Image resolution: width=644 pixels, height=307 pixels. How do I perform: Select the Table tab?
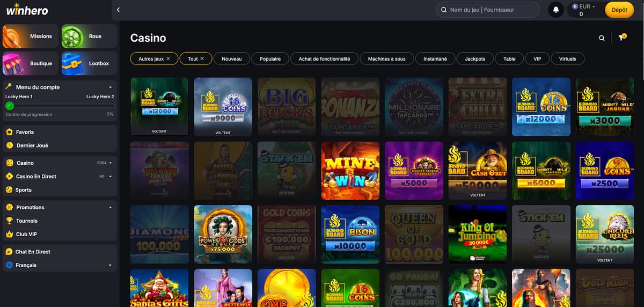(509, 59)
